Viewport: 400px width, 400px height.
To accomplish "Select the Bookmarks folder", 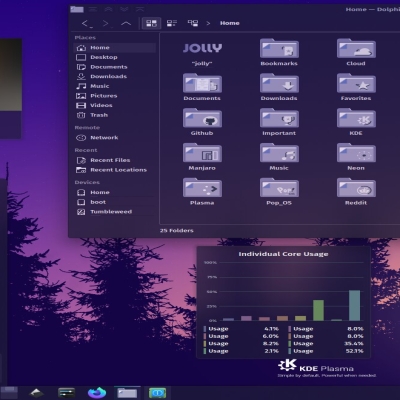I will pyautogui.click(x=279, y=49).
